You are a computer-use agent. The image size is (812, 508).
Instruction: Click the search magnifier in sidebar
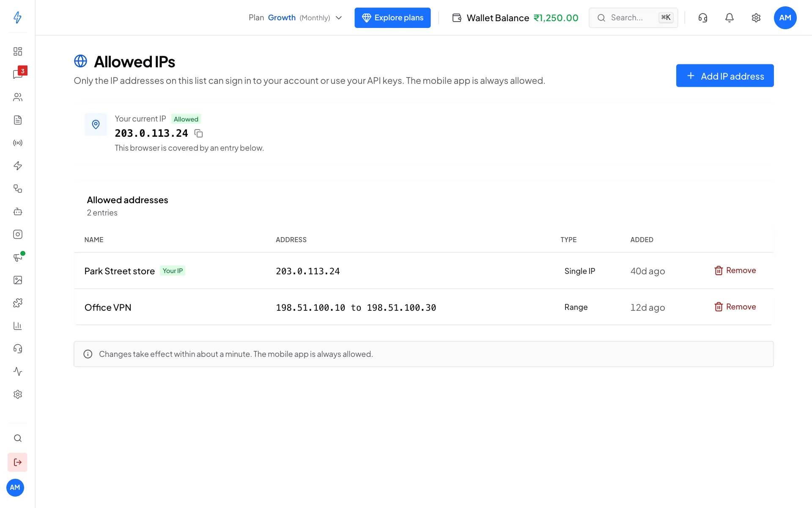(17, 438)
